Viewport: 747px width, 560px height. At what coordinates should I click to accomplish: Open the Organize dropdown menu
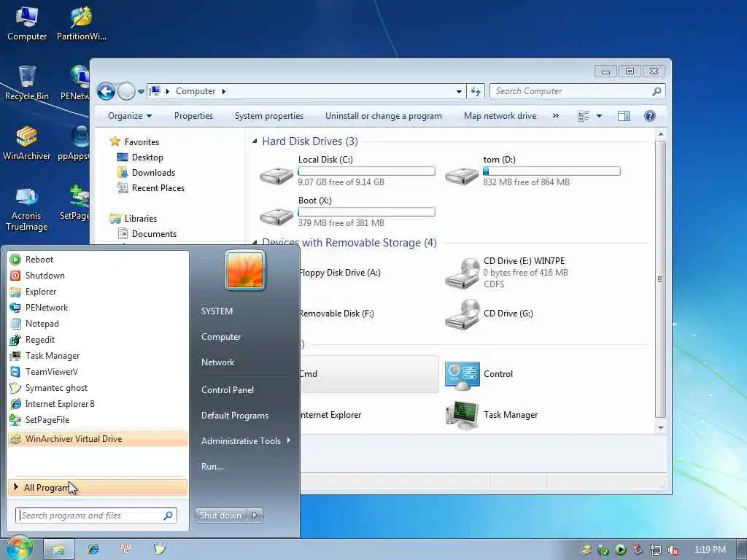(130, 116)
